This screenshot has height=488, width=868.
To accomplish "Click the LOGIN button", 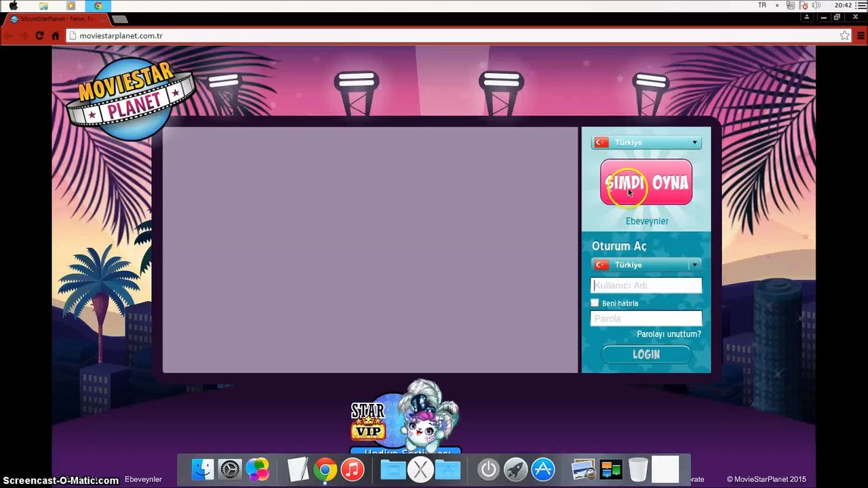I will coord(646,354).
